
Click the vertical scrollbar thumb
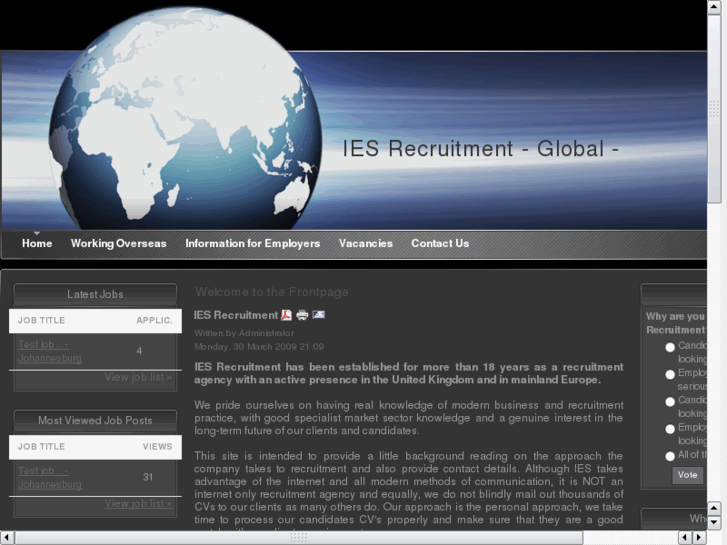714,108
